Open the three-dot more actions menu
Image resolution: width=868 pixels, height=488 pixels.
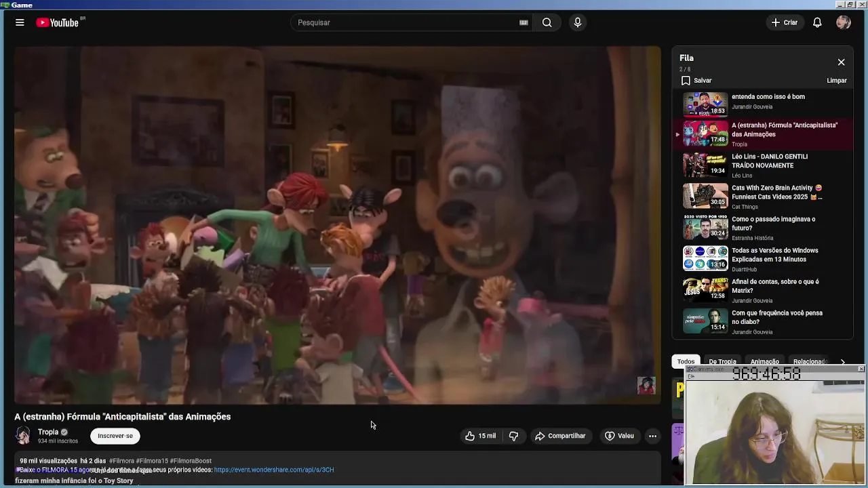652,436
